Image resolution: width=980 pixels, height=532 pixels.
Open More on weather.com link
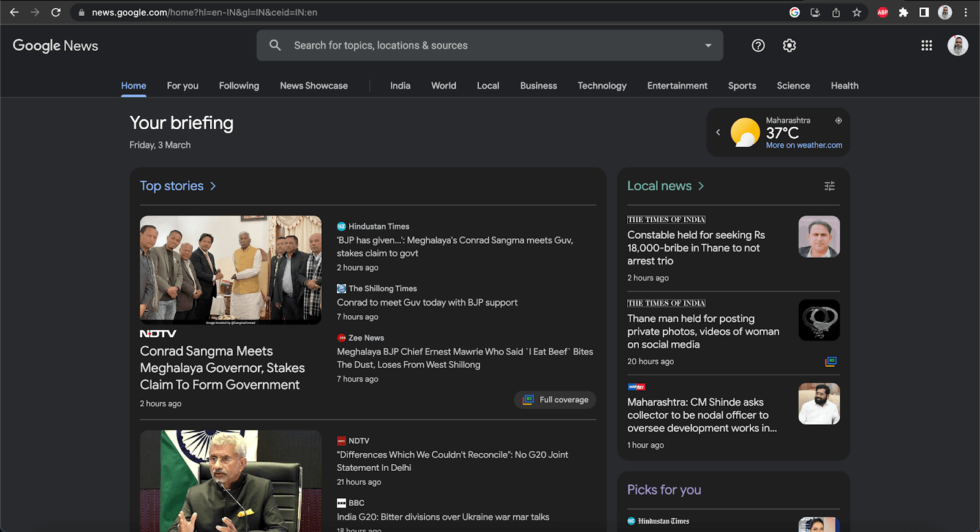[804, 145]
